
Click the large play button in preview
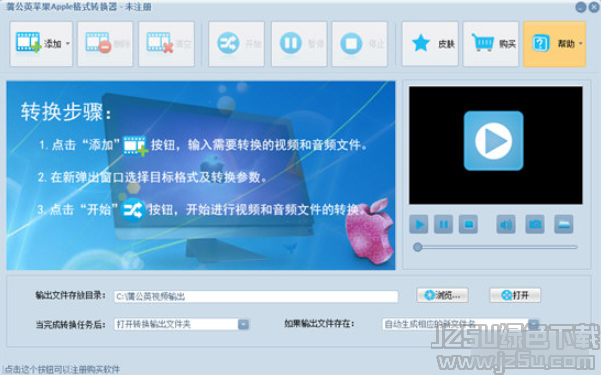(x=494, y=141)
